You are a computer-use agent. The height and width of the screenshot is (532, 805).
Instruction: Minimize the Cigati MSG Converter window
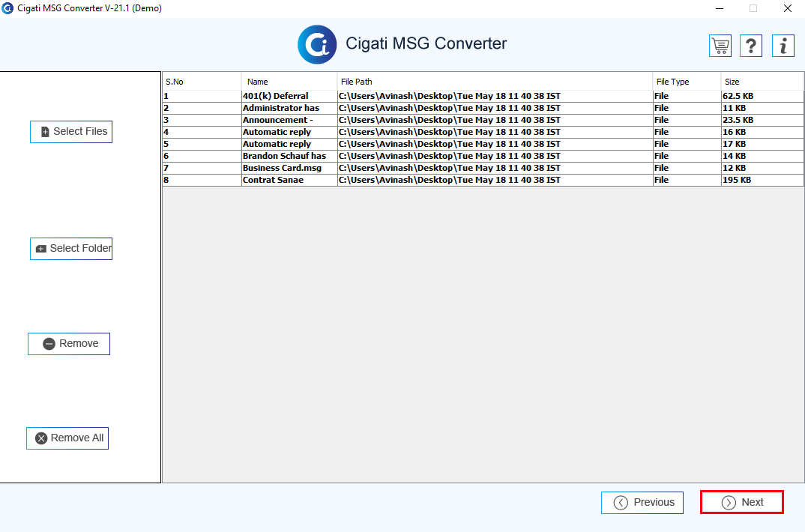coord(720,8)
